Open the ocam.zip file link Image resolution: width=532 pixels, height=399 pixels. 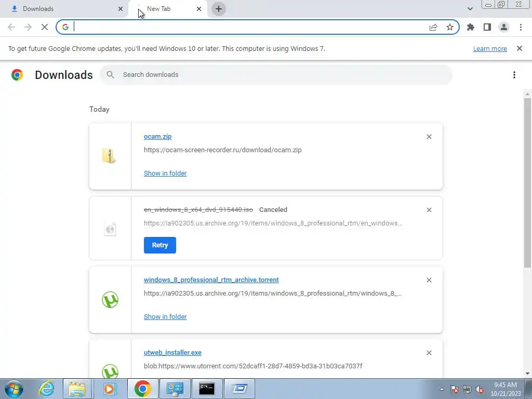[x=157, y=137]
